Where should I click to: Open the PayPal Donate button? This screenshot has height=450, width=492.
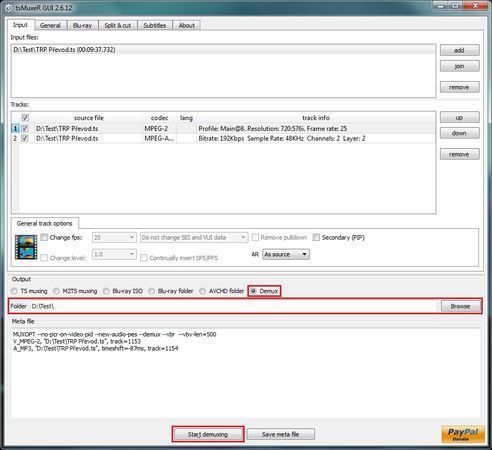pos(463,434)
